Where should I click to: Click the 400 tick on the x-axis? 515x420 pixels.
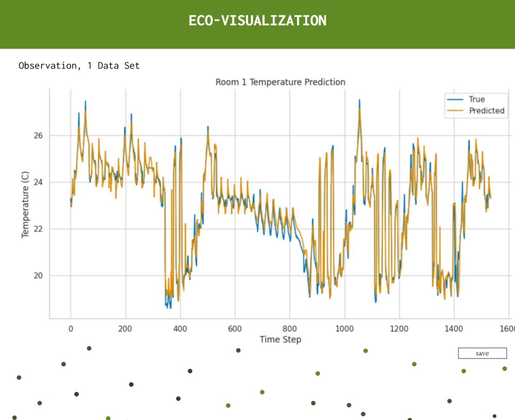click(x=180, y=329)
